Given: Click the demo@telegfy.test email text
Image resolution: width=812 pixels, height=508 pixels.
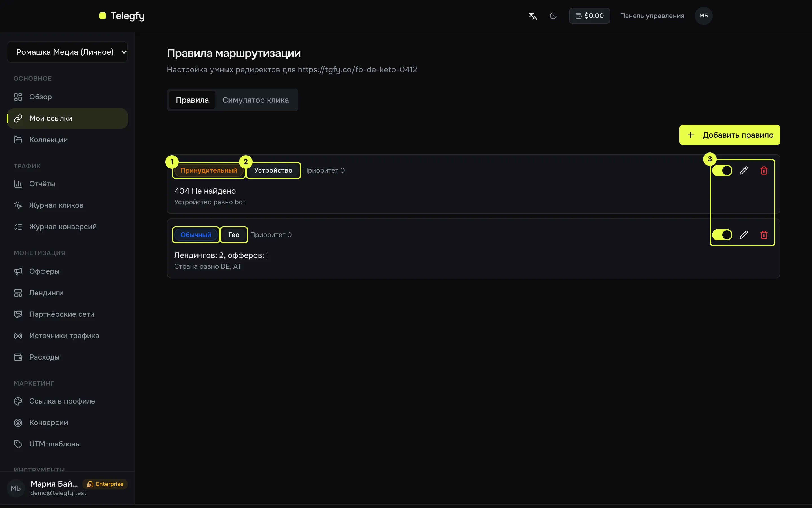Looking at the screenshot, I should point(58,493).
